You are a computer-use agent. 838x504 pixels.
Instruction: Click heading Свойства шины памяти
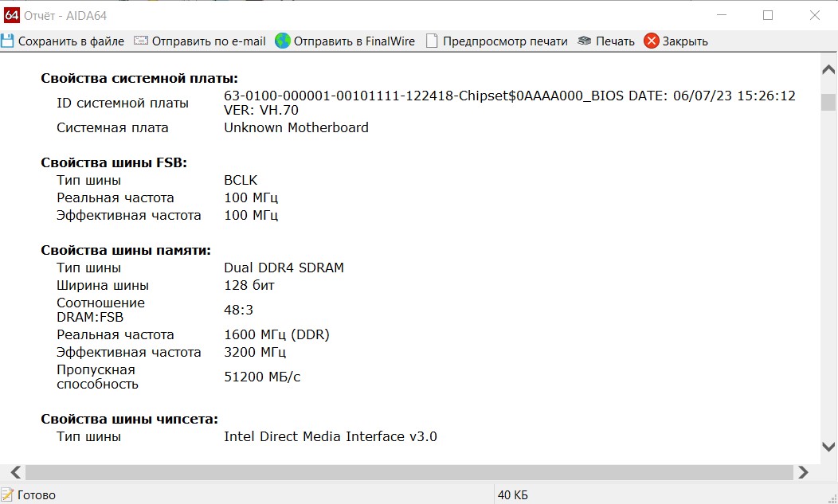(126, 251)
